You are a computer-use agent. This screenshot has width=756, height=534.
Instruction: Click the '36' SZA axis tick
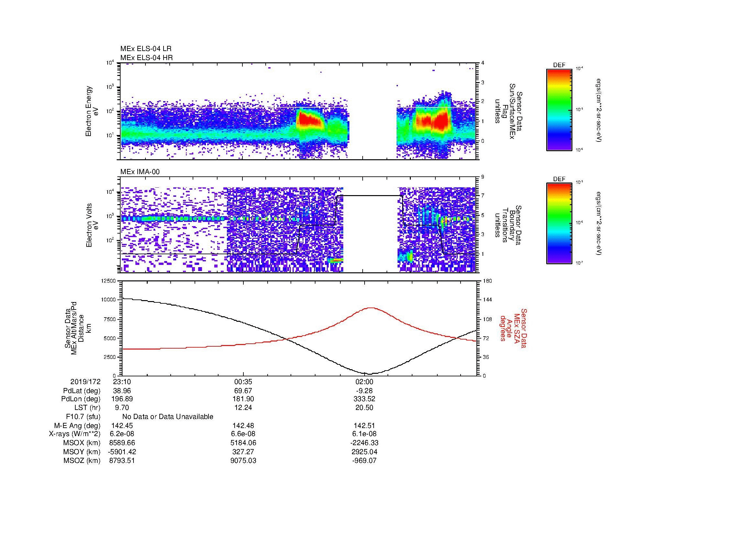(x=486, y=357)
